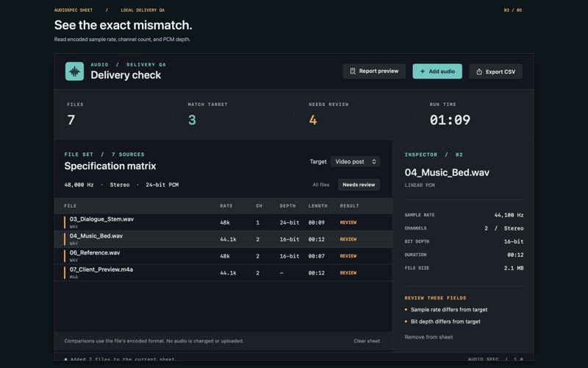This screenshot has height=368, width=588.
Task: Click 'Bit depth differs from target' note
Action: (x=445, y=322)
